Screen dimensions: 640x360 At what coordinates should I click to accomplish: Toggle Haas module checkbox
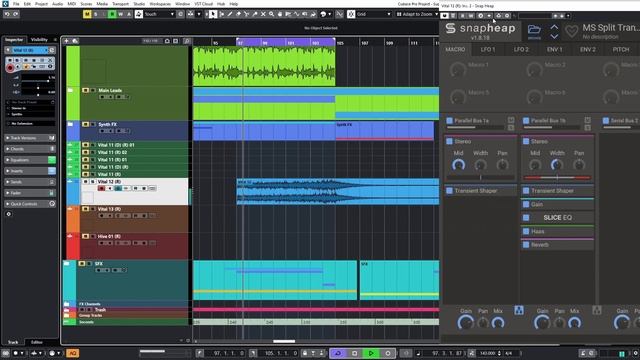[526, 231]
